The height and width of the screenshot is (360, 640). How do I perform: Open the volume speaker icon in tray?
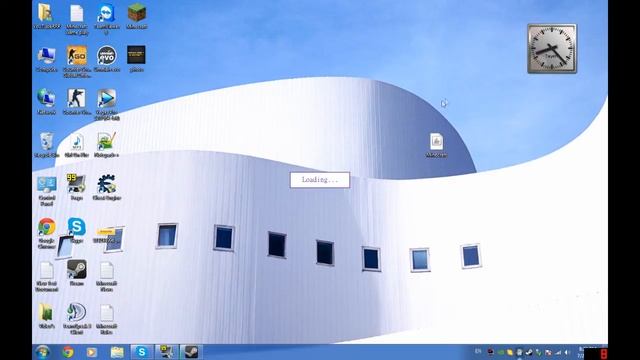(567, 352)
